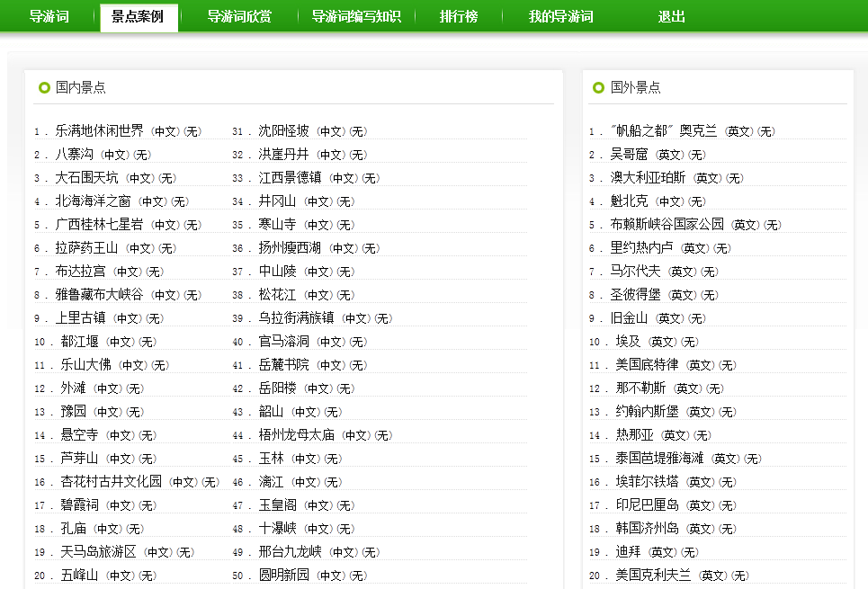Screen dimensions: 868x589
Task: Select 里约热内卢 entry
Action: pyautogui.click(x=641, y=247)
